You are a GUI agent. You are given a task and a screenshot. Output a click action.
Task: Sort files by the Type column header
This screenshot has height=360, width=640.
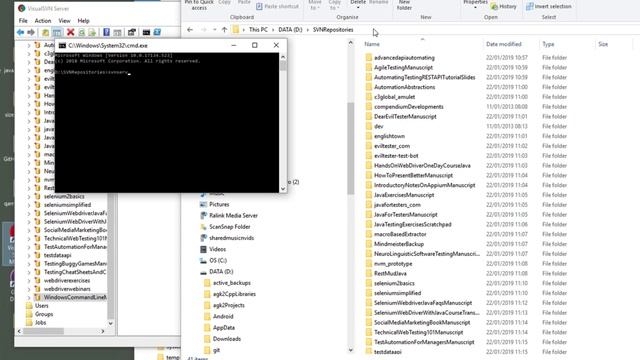coord(548,44)
